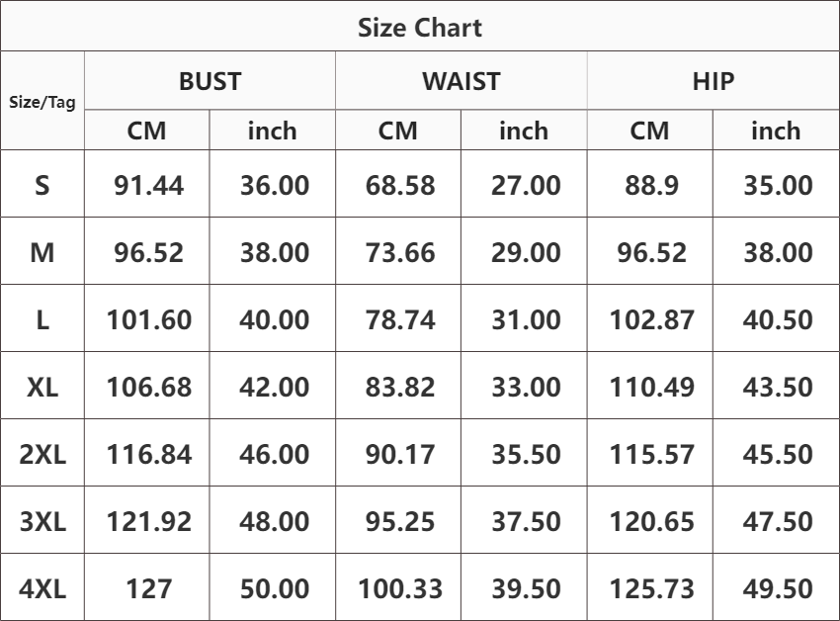This screenshot has height=621, width=840.
Task: Click the 73.66 waist CM value
Action: [x=399, y=252]
